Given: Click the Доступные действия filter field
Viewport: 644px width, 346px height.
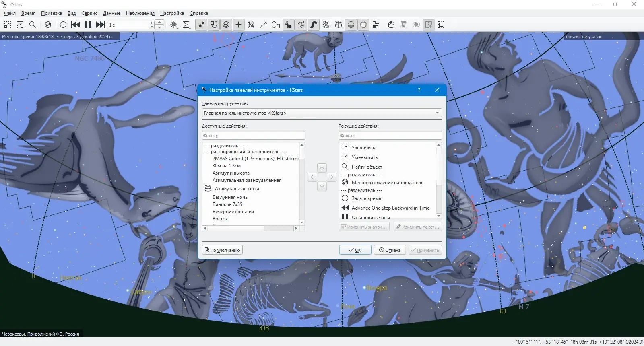Looking at the screenshot, I should (x=253, y=136).
